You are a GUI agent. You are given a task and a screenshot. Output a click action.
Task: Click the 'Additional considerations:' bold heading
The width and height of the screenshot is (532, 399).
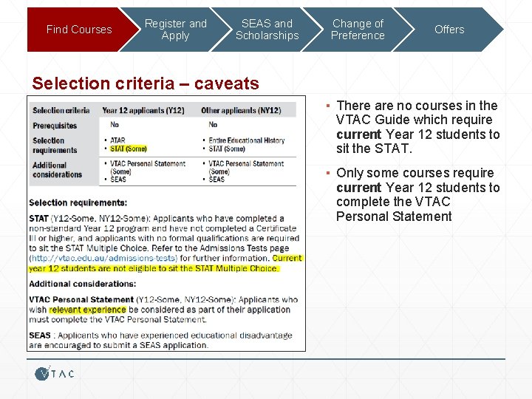click(x=83, y=284)
